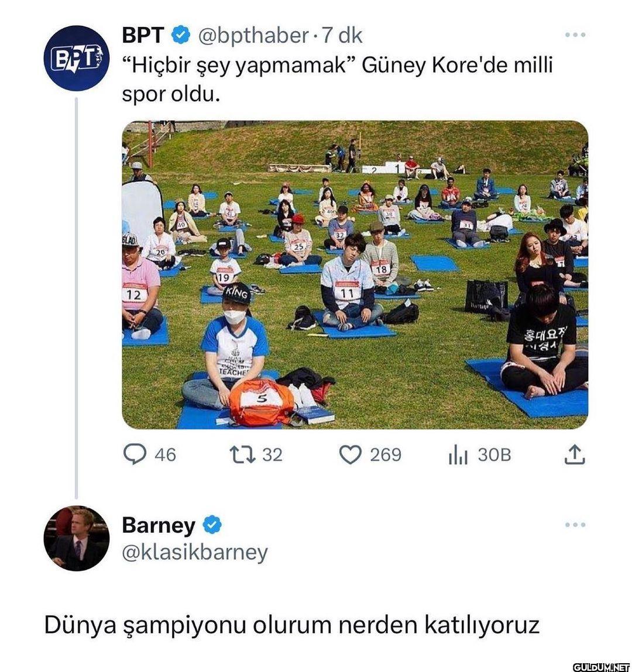The height and width of the screenshot is (672, 632).
Task: Enlarge the photo of people sitting on mats
Action: tap(355, 275)
